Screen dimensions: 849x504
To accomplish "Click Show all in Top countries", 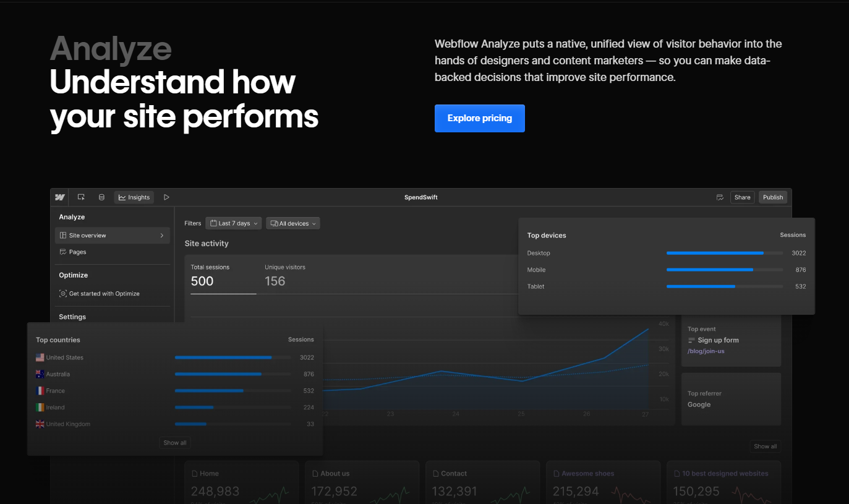I will [x=175, y=443].
